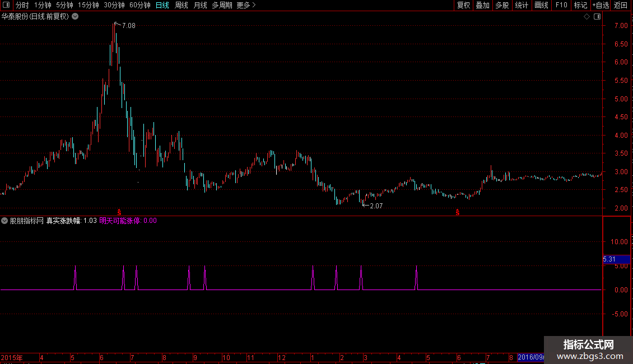Click the 2.07 low price label

pos(376,206)
